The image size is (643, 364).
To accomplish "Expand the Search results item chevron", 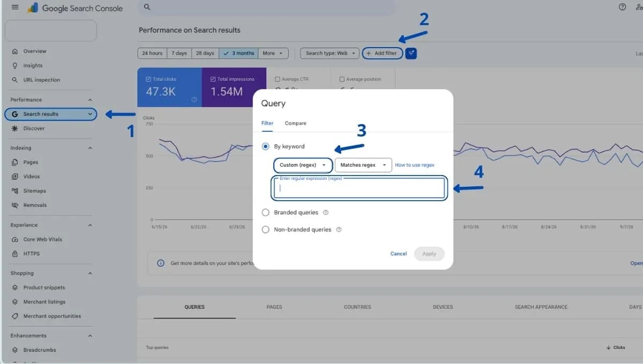I will [x=90, y=114].
